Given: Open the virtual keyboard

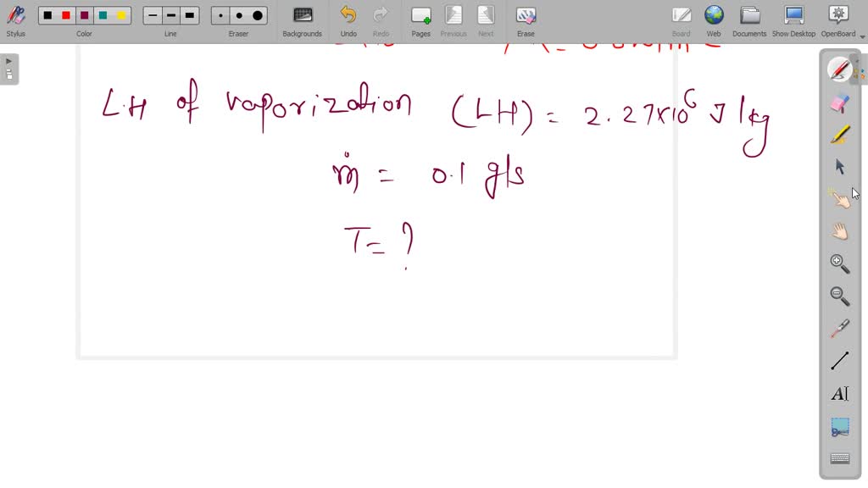Looking at the screenshot, I should (838, 457).
